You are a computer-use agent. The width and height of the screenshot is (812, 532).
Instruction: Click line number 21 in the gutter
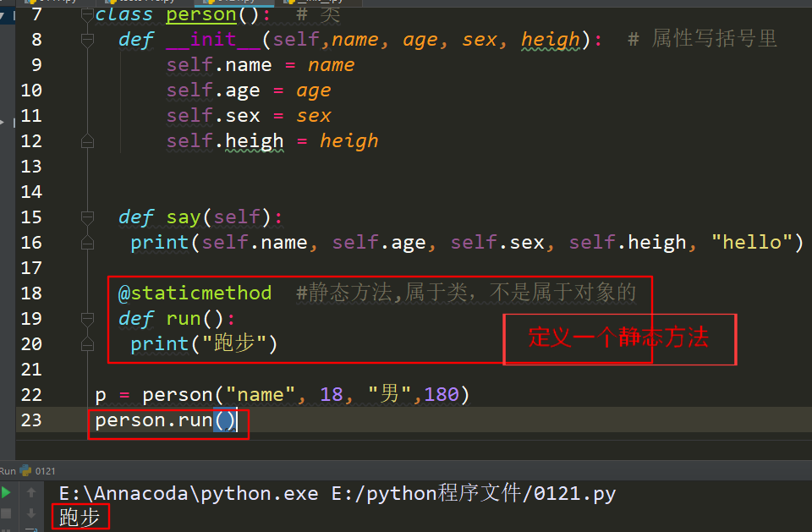click(x=31, y=370)
